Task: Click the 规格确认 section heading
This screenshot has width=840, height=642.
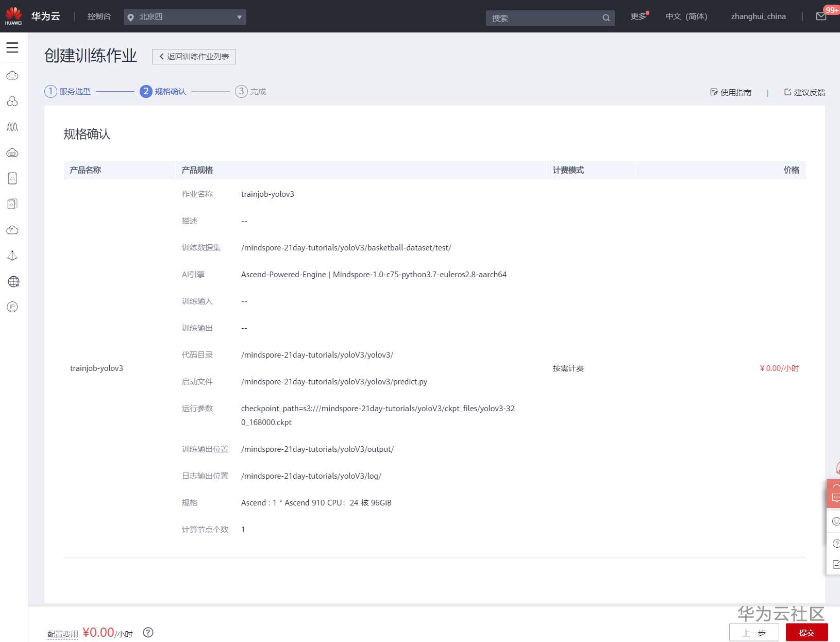Action: 87,134
